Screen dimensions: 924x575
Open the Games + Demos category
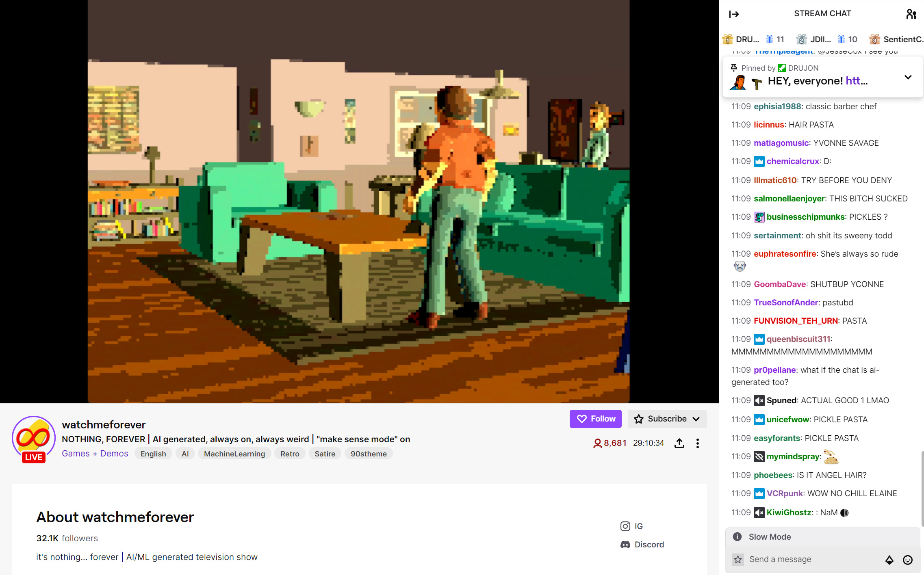click(95, 454)
